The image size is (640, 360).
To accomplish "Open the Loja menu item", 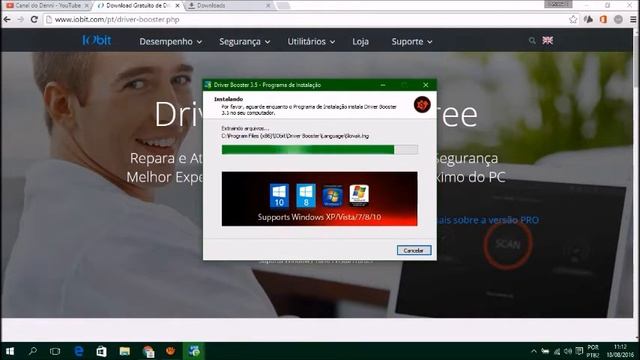I will (x=360, y=42).
